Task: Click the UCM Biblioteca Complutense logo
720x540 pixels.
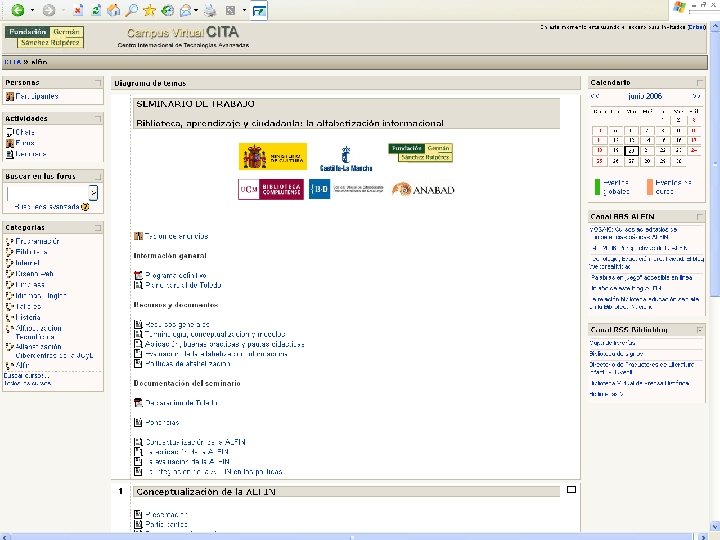Action: coord(271,189)
